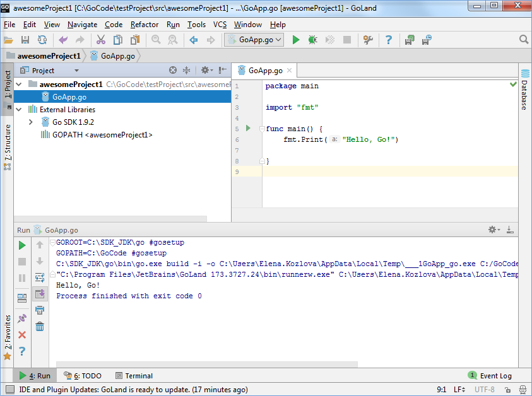Collapse the awesomeProject1 tree node
The image size is (532, 396).
pyautogui.click(x=19, y=84)
